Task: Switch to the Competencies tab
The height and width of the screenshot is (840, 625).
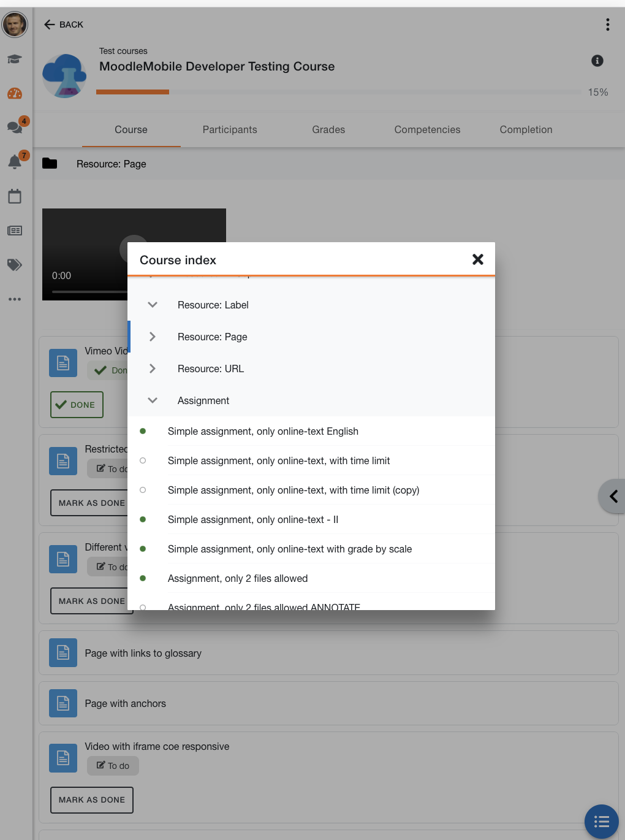Action: [427, 129]
